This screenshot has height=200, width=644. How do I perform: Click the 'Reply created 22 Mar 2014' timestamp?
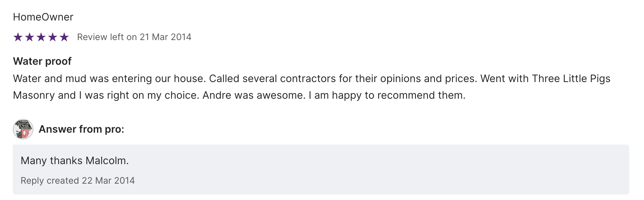(78, 181)
